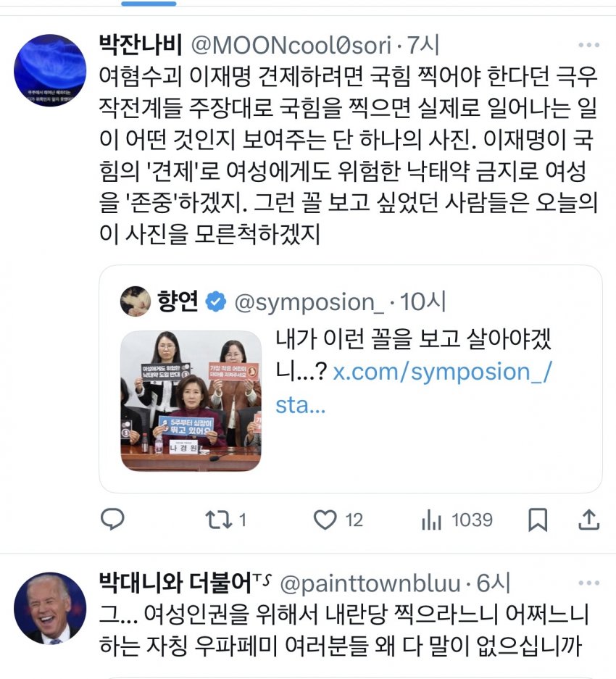The image size is (616, 679).
Task: Open the @symposion_ username
Action: [x=309, y=302]
